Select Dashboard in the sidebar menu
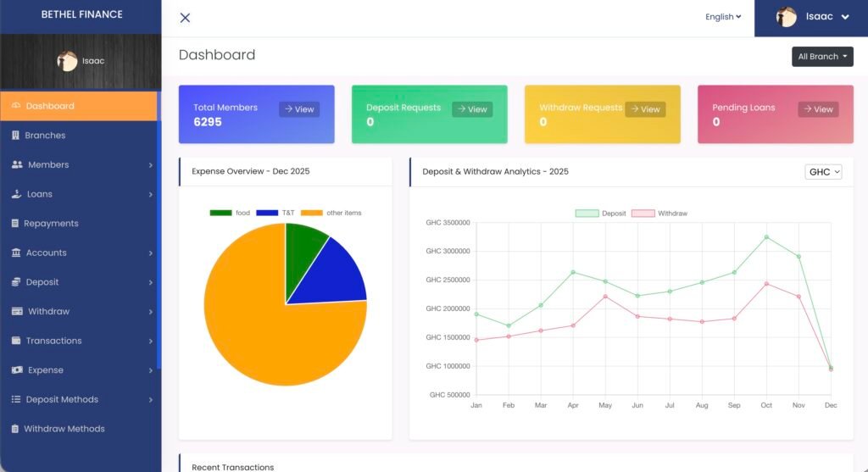The width and height of the screenshot is (868, 472). pos(49,106)
